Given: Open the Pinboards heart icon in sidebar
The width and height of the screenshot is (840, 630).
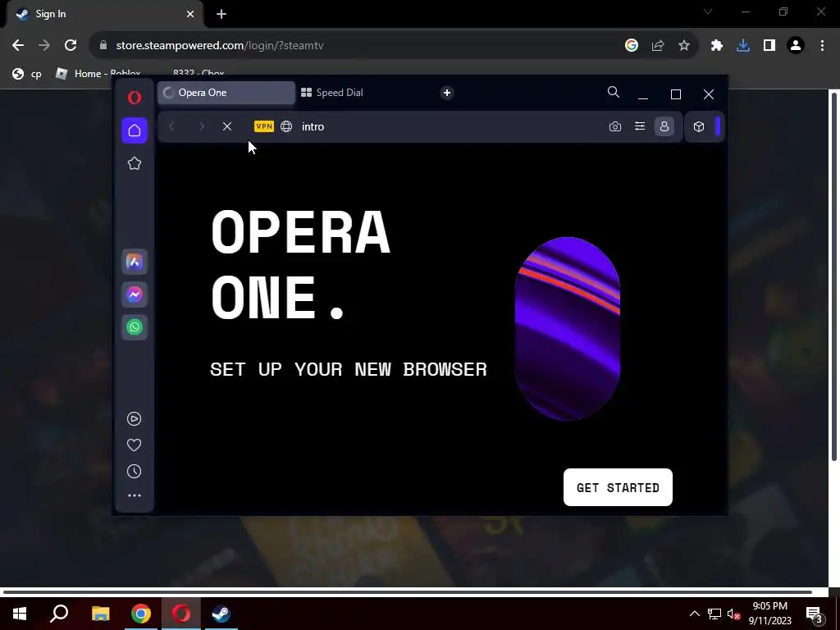Looking at the screenshot, I should 134,445.
